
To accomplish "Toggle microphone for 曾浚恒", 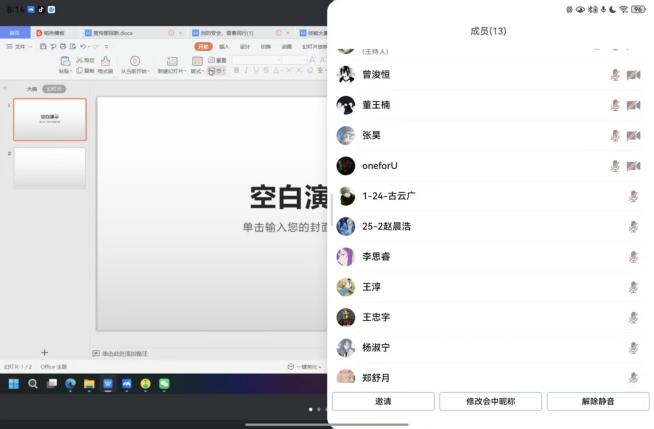I will coord(615,75).
